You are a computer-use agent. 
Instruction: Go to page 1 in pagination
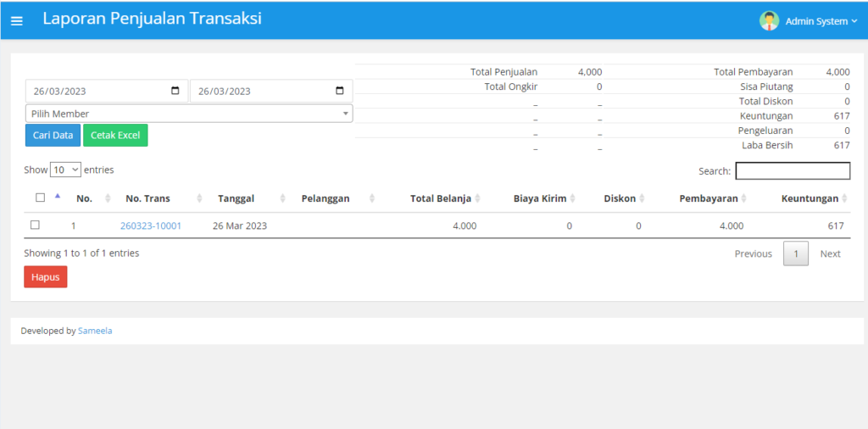click(x=795, y=253)
